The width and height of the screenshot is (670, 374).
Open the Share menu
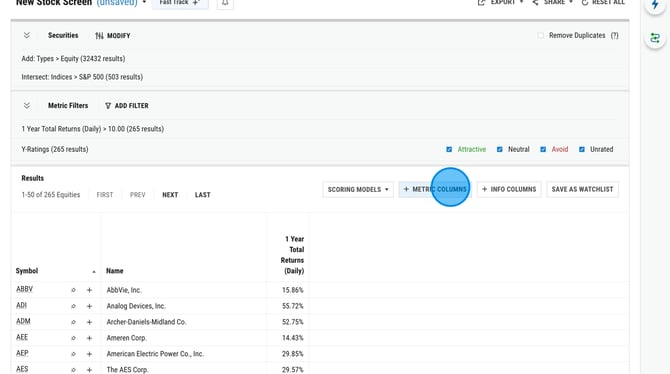click(x=552, y=3)
